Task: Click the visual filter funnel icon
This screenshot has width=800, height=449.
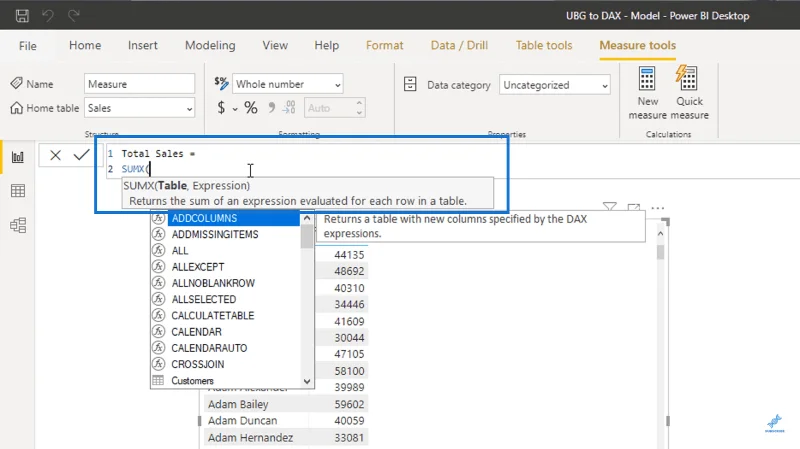Action: [x=609, y=207]
